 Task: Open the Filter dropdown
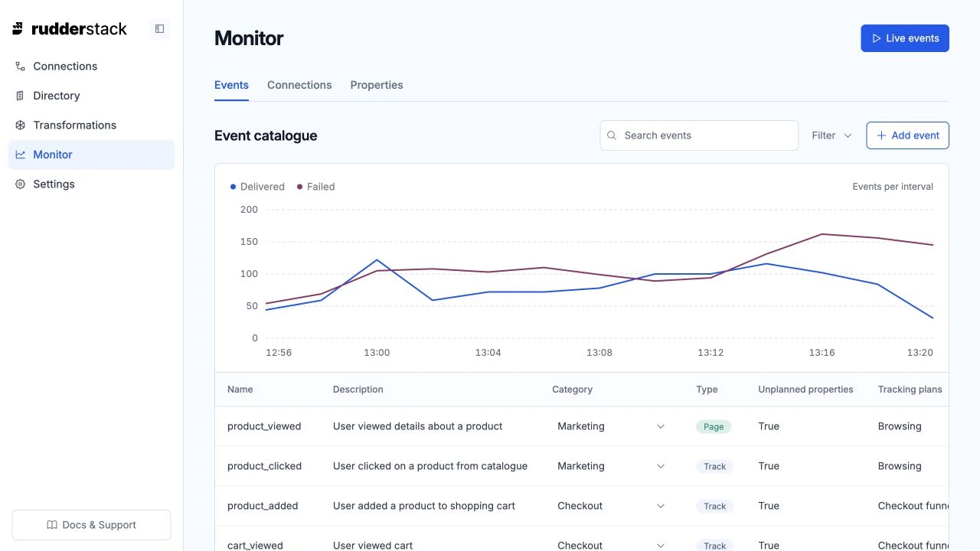[831, 135]
